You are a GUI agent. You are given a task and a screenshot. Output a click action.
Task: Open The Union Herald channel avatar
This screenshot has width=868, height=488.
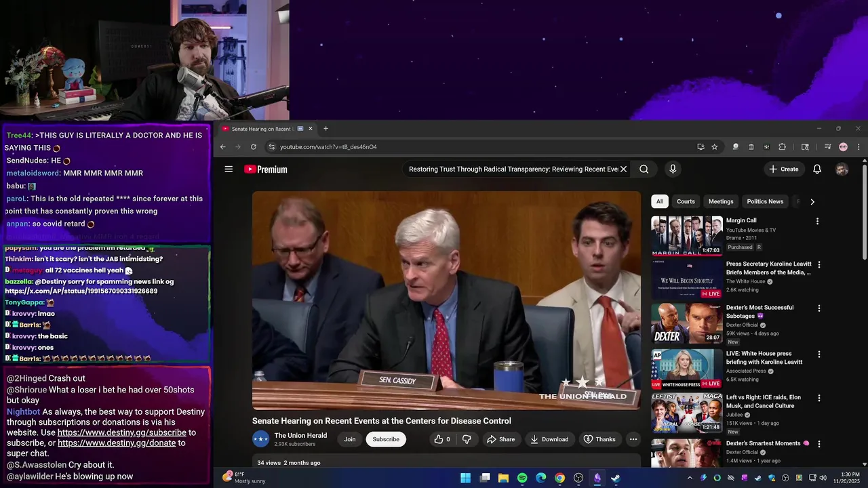(x=261, y=439)
